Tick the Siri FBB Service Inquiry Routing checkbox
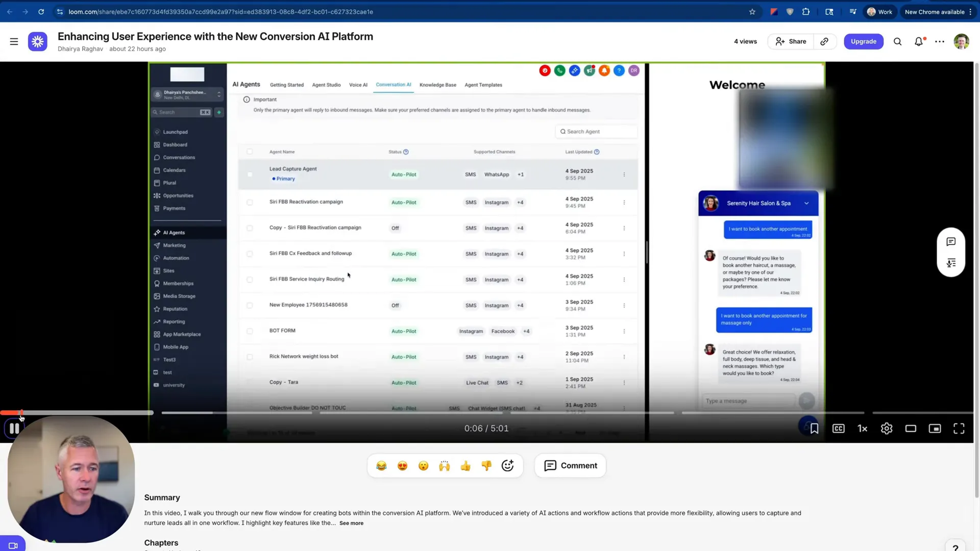The image size is (980, 551). pos(250,280)
